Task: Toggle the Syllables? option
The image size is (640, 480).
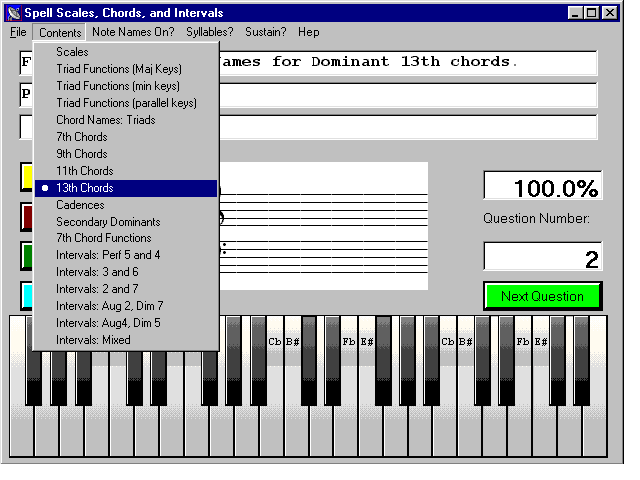Action: [209, 32]
